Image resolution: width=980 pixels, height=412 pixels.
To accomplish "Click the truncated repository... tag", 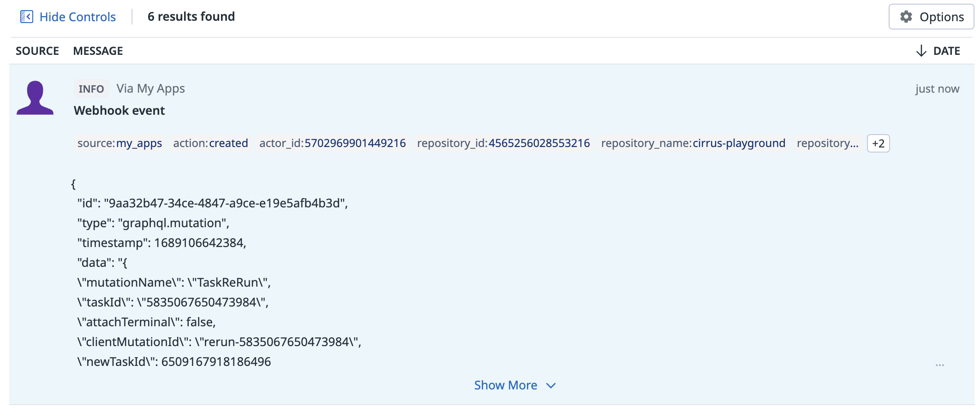I will tap(828, 143).
